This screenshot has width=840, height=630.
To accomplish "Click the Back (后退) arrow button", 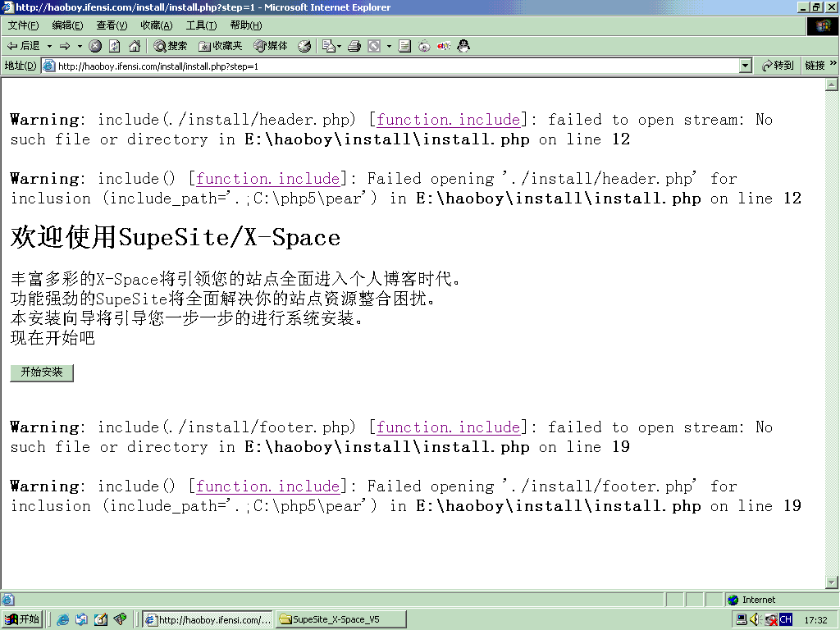I will tap(23, 46).
